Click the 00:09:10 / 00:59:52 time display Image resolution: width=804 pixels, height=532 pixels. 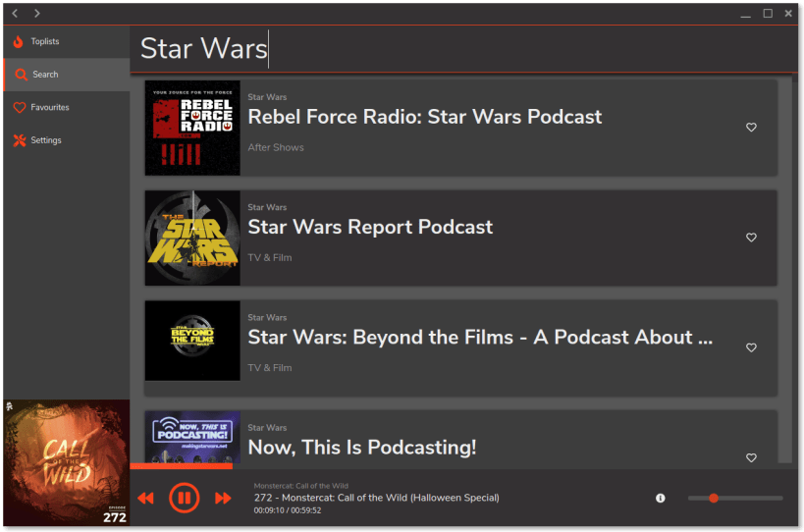coord(287,510)
